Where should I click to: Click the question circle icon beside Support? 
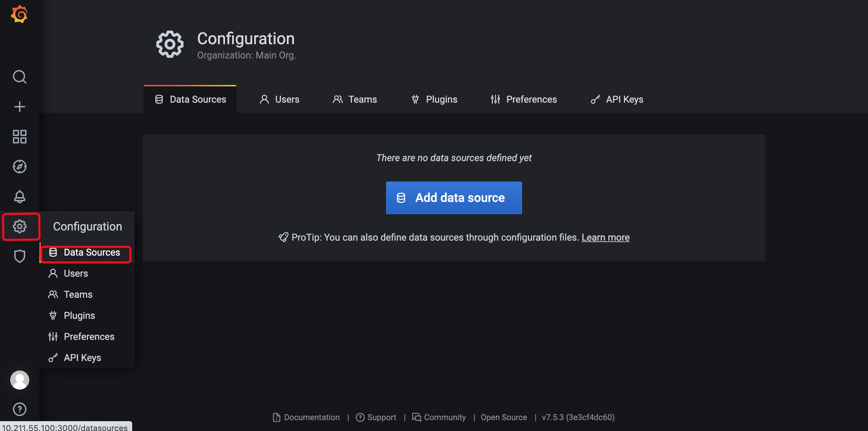tap(360, 417)
